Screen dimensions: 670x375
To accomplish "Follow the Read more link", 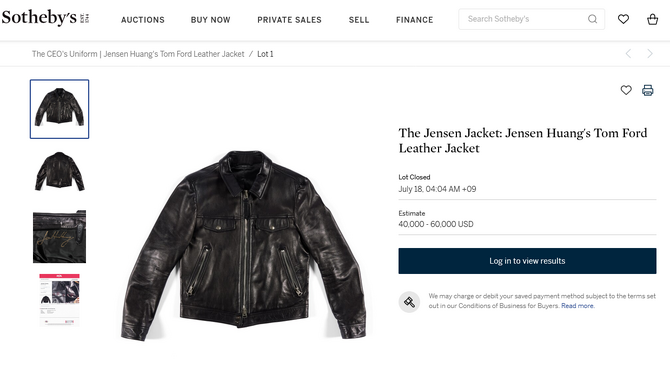I will point(578,306).
